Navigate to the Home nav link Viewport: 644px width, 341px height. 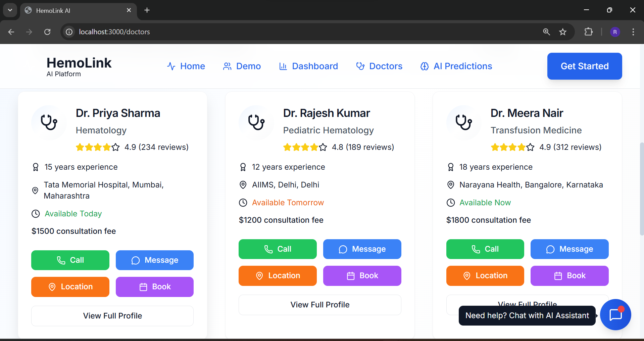coord(186,66)
